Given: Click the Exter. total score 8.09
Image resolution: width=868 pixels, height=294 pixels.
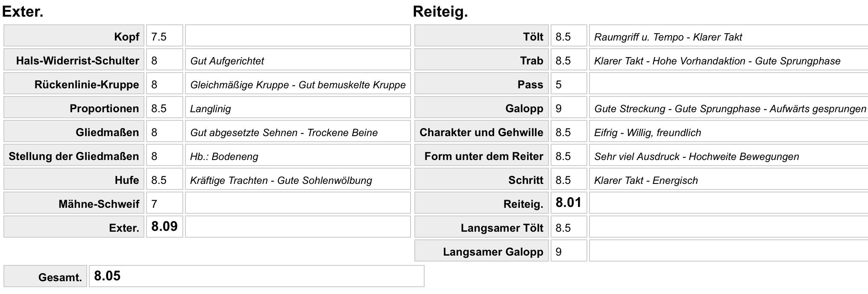Looking at the screenshot, I should pos(164,227).
